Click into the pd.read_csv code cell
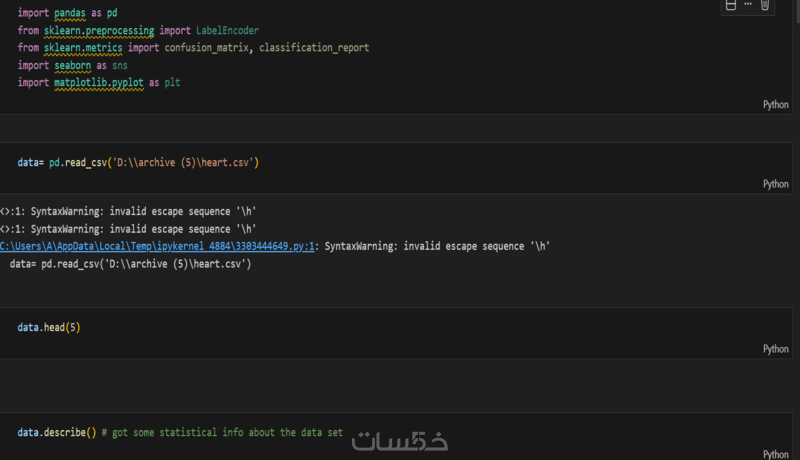 pyautogui.click(x=138, y=162)
